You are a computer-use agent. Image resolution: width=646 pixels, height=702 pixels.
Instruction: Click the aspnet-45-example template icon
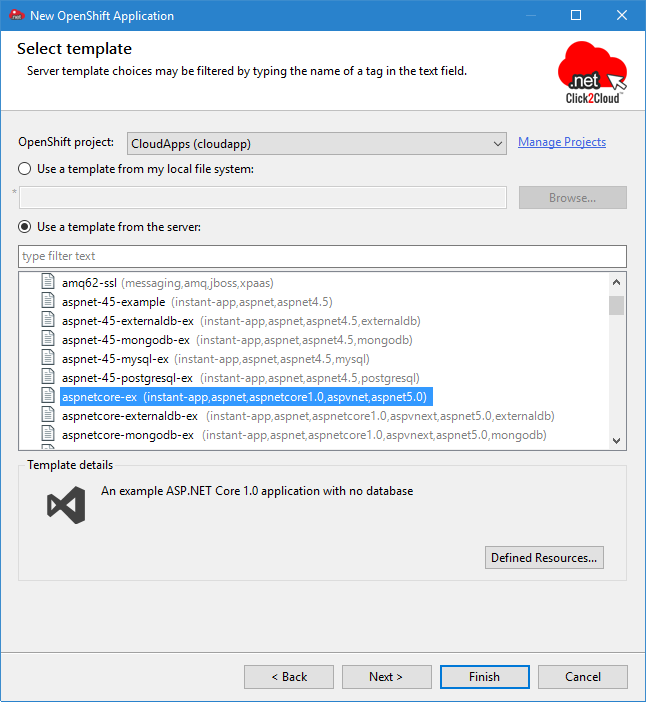[x=48, y=301]
